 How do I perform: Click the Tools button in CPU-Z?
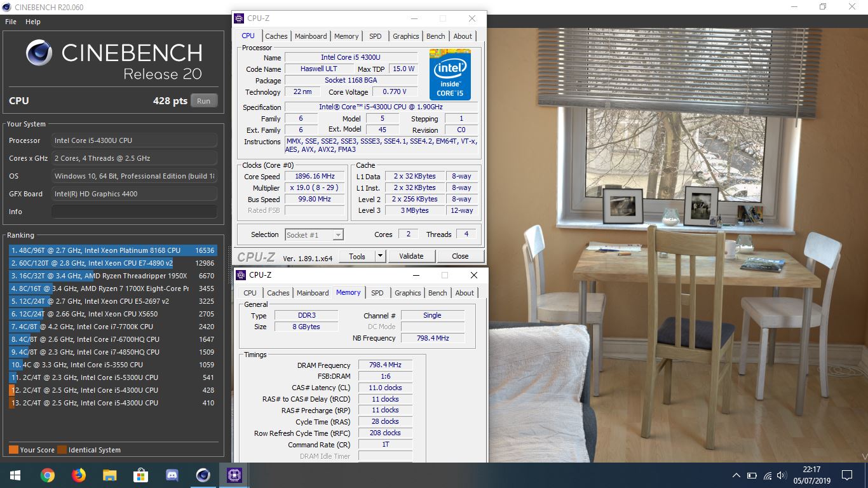pyautogui.click(x=357, y=256)
